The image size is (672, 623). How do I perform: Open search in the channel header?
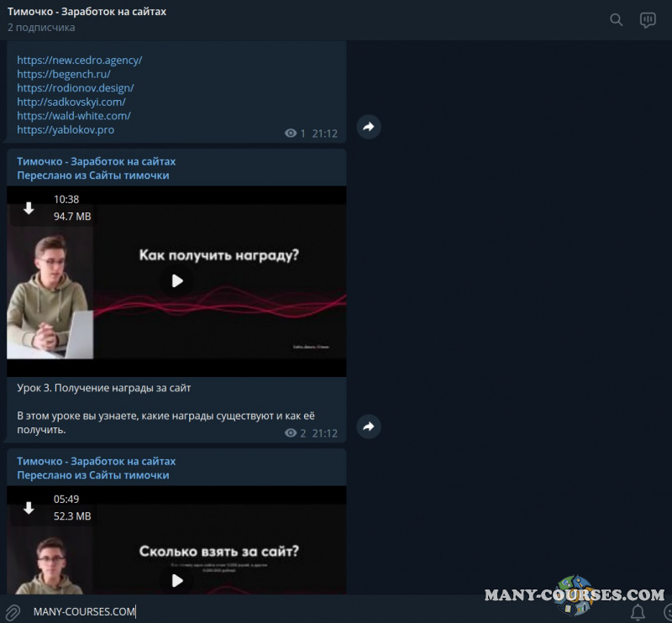(x=617, y=20)
